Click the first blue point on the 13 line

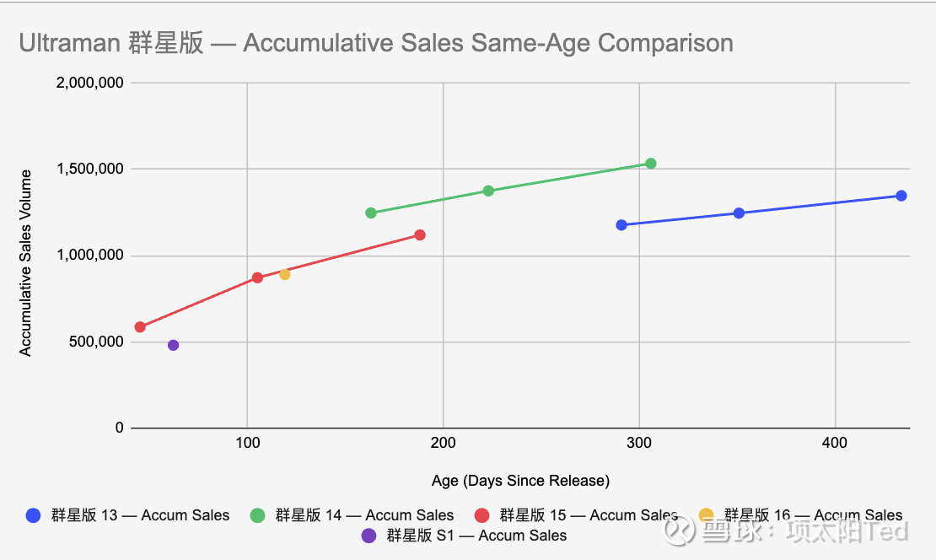pyautogui.click(x=621, y=225)
